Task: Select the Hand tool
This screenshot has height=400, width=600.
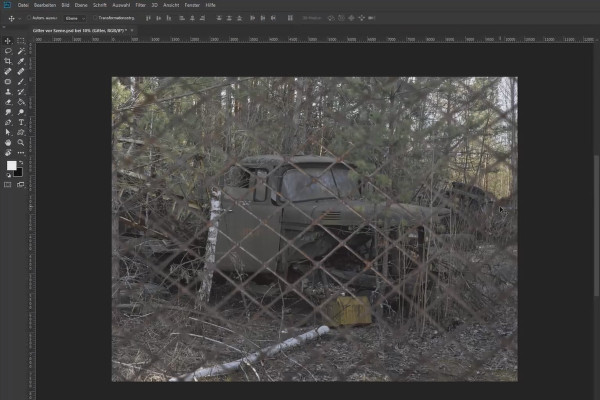Action: click(x=8, y=143)
